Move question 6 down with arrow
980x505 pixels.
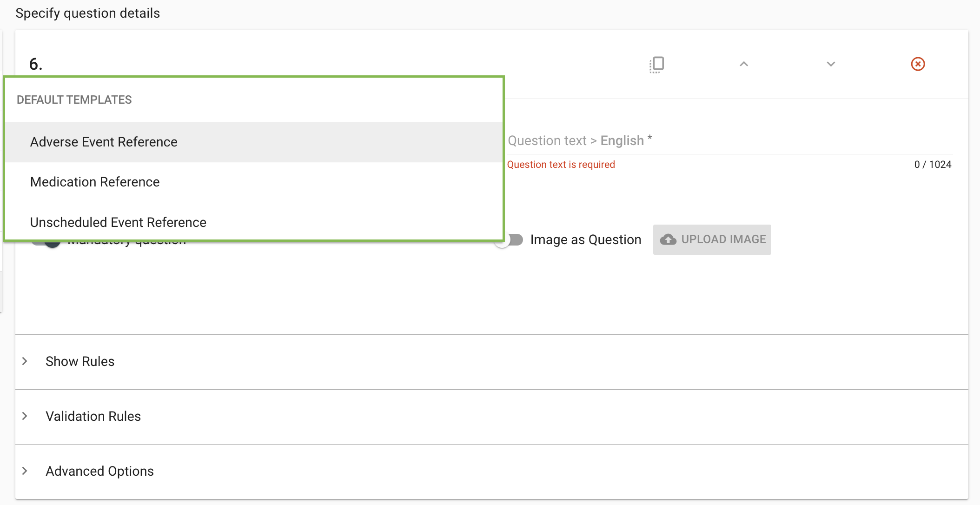(x=831, y=64)
